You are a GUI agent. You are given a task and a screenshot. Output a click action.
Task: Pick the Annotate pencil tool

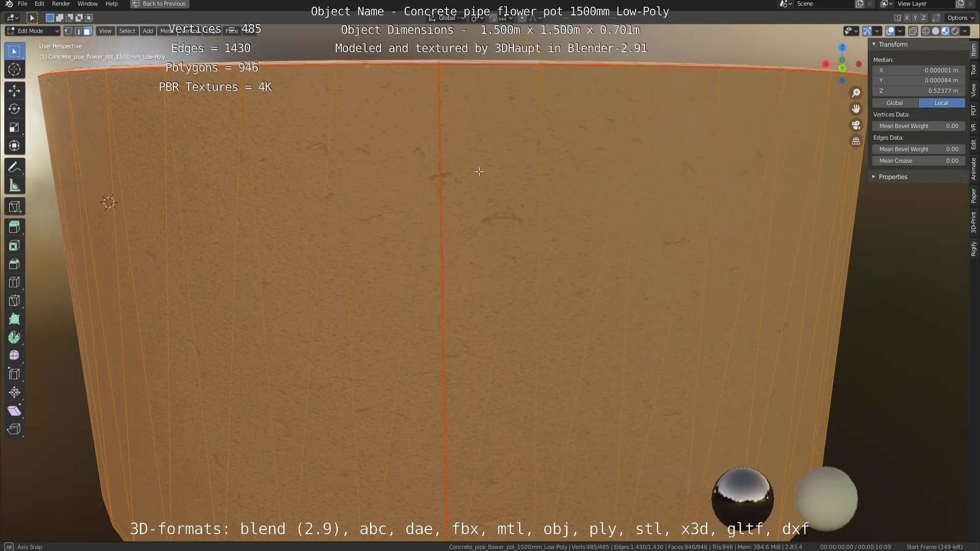[14, 167]
